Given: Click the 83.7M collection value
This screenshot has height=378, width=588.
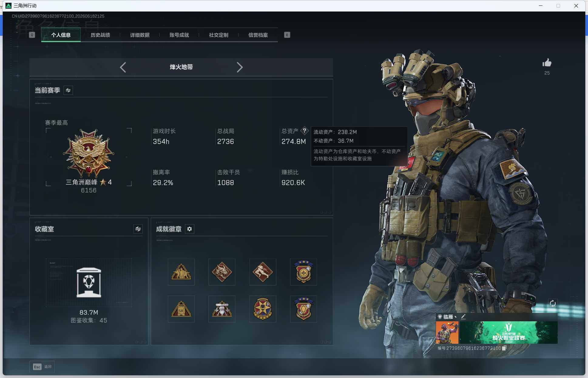Looking at the screenshot, I should click(89, 313).
